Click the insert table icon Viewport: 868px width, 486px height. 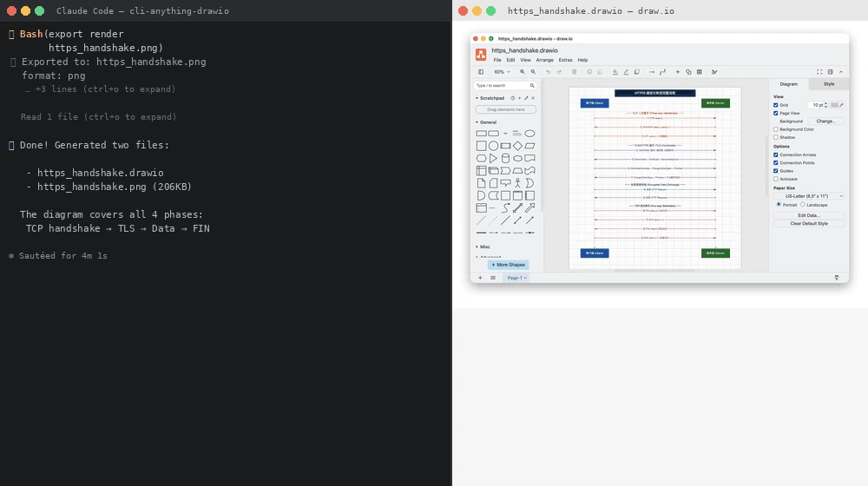(x=699, y=72)
